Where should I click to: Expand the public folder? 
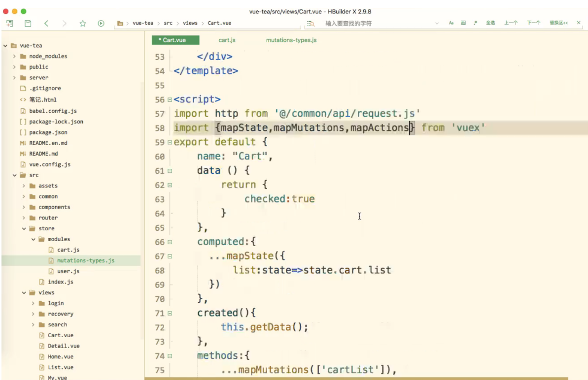(14, 67)
